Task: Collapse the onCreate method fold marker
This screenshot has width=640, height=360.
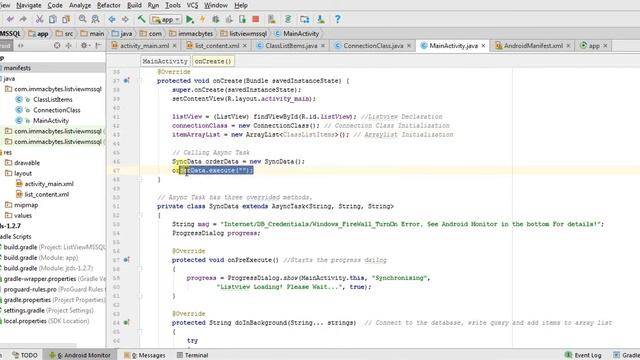Action: [x=140, y=80]
